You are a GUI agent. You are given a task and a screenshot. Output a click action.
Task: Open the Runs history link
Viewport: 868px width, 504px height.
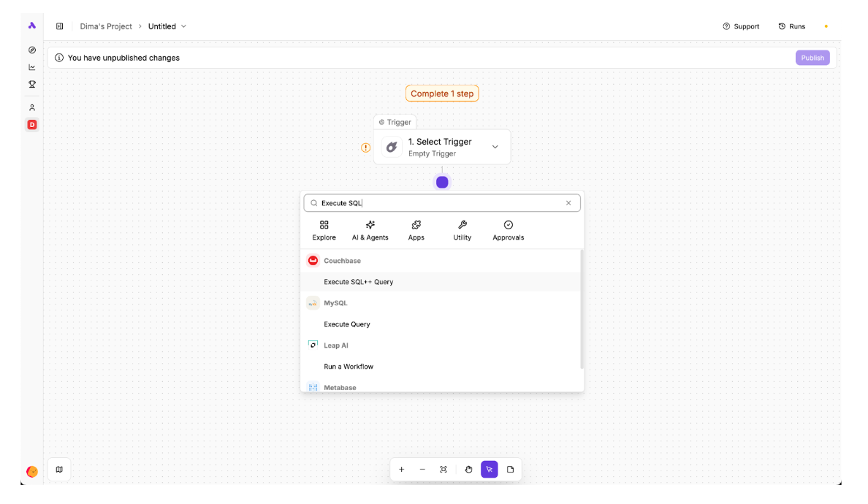[792, 26]
